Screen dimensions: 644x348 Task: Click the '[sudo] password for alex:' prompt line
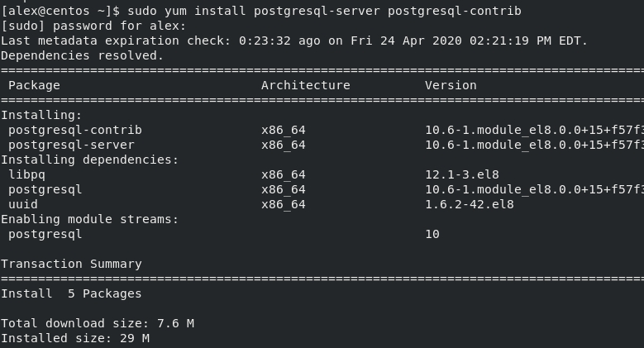pos(93,26)
